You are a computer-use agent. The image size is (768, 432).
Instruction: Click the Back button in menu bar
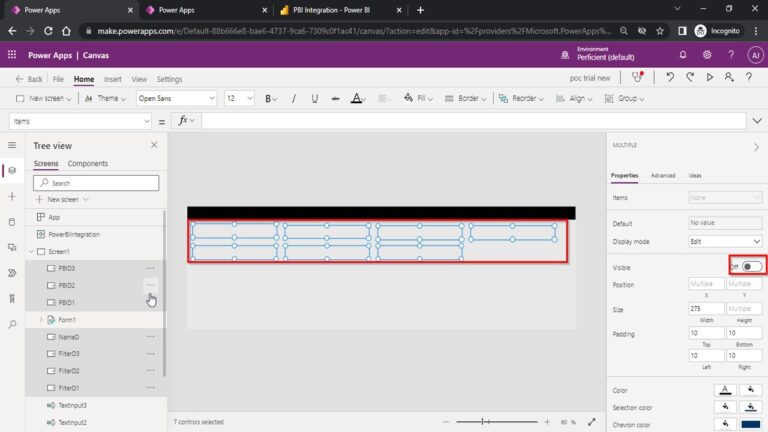coord(29,78)
